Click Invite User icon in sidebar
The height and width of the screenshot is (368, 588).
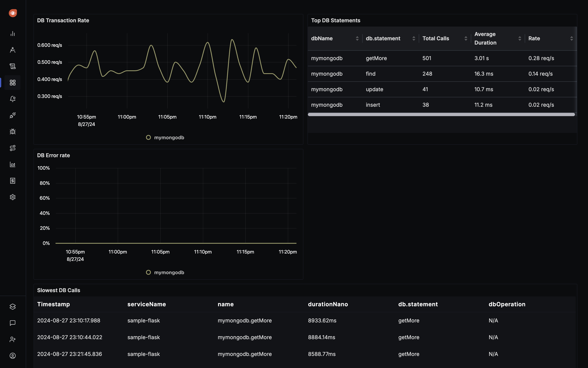tap(13, 339)
